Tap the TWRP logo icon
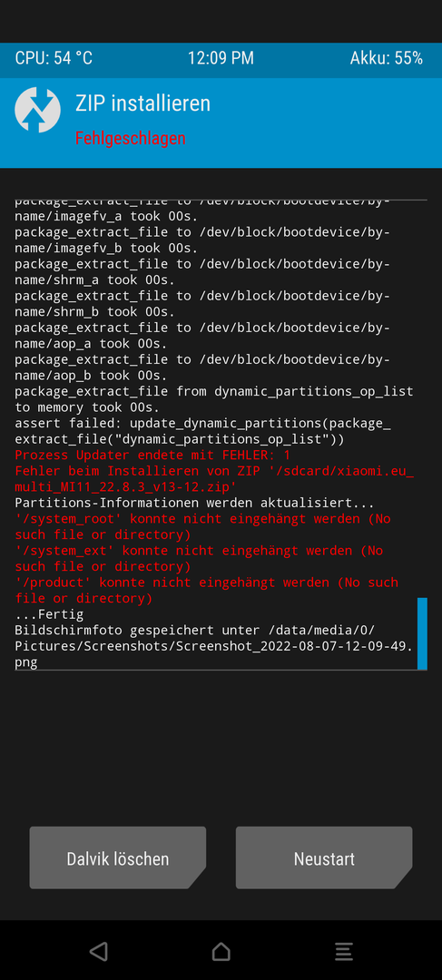This screenshot has height=980, width=442. point(37,110)
